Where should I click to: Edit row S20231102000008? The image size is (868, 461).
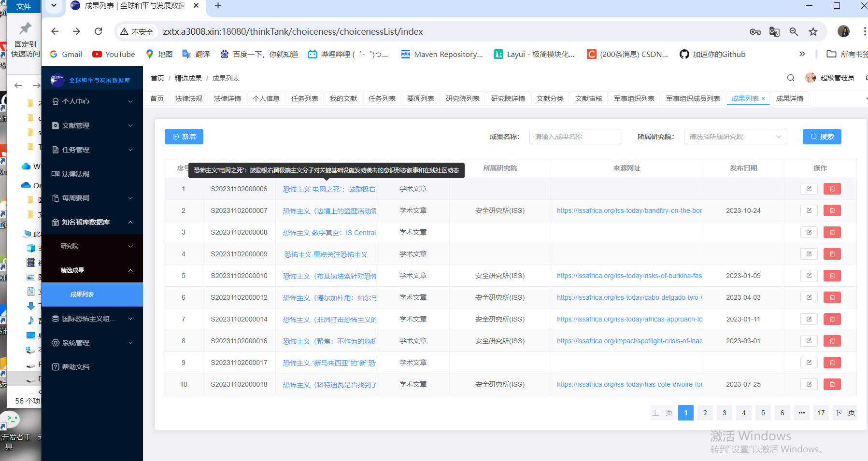click(x=809, y=232)
